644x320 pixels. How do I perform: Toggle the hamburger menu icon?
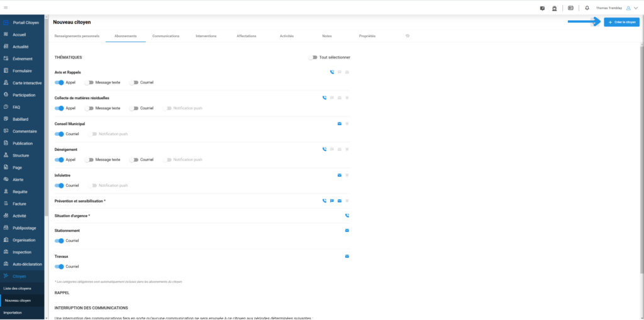pyautogui.click(x=6, y=8)
